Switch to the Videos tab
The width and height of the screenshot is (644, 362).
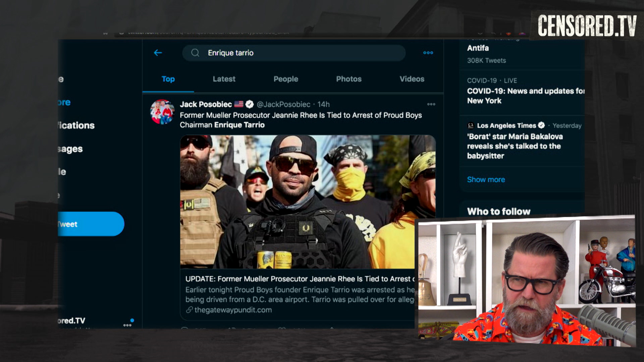[x=412, y=79]
